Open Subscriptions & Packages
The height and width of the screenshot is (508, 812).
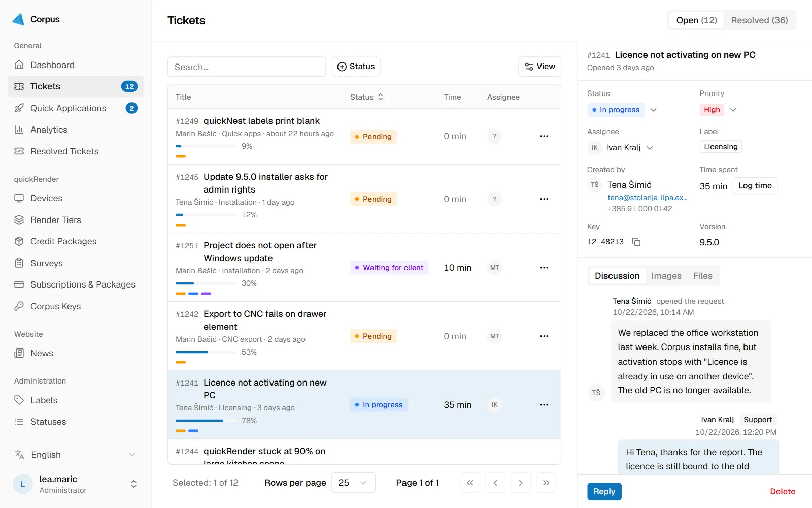(76, 284)
